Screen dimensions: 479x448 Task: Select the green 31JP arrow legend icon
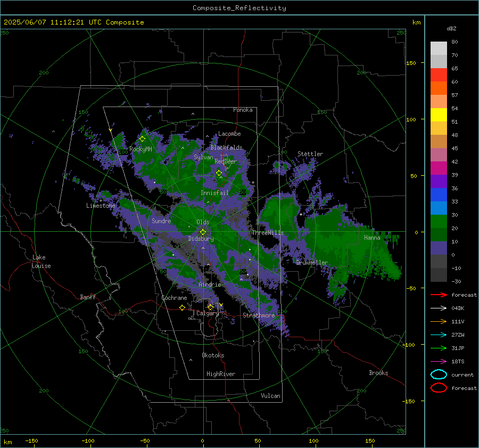coord(439,348)
